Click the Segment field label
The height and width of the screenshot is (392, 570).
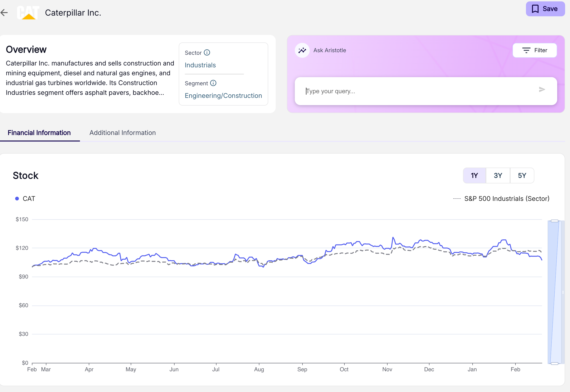pos(196,83)
